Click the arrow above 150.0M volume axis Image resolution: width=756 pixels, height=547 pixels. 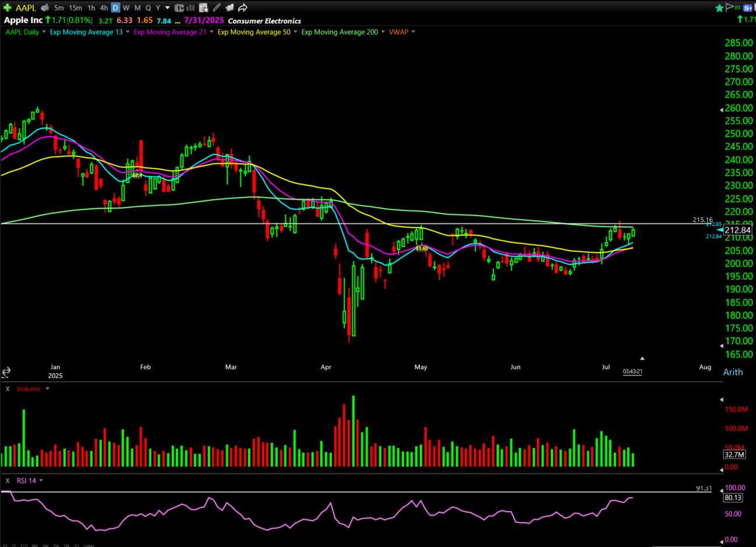[x=722, y=400]
